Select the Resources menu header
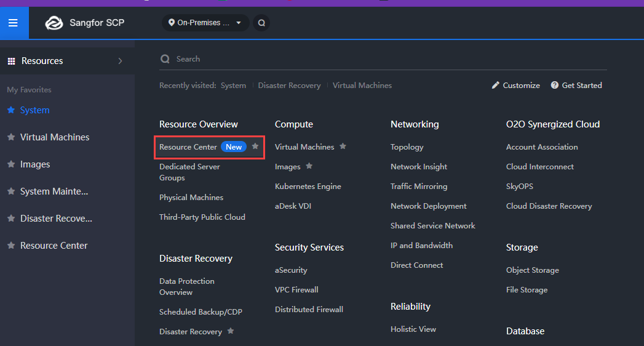 pos(68,61)
